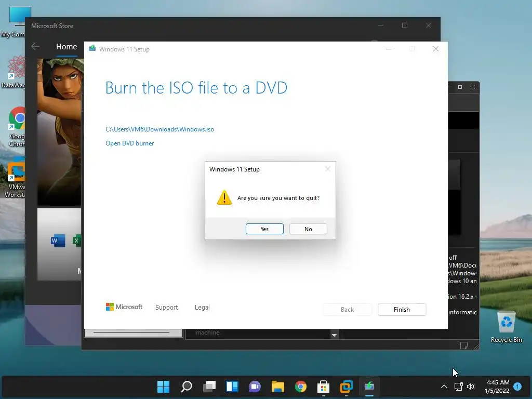
Task: Open the notification badge in tray
Action: pos(517,387)
